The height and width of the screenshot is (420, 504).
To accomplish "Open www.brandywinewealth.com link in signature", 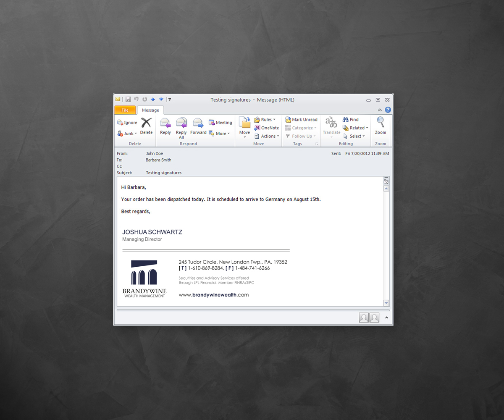I will click(214, 295).
